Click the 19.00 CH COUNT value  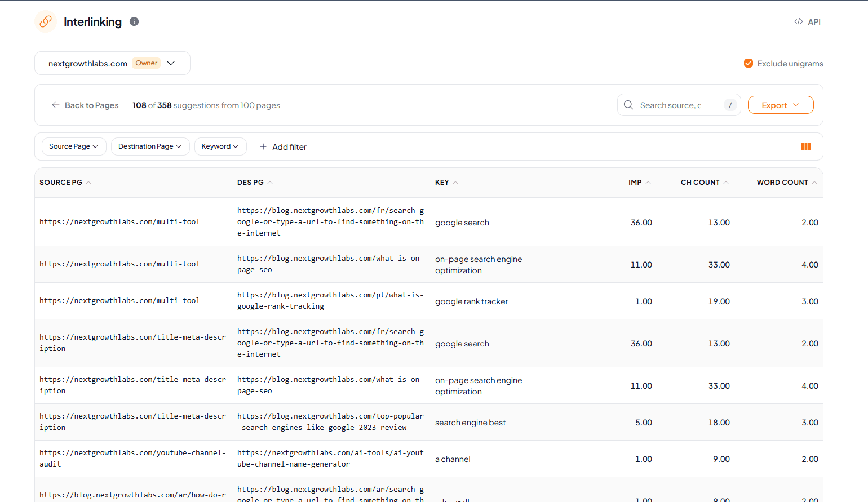719,301
